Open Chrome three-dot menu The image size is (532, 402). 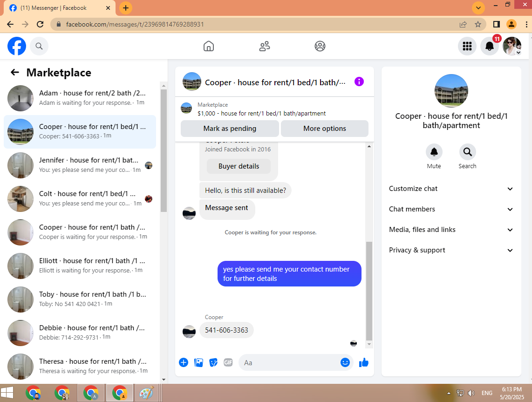(526, 24)
